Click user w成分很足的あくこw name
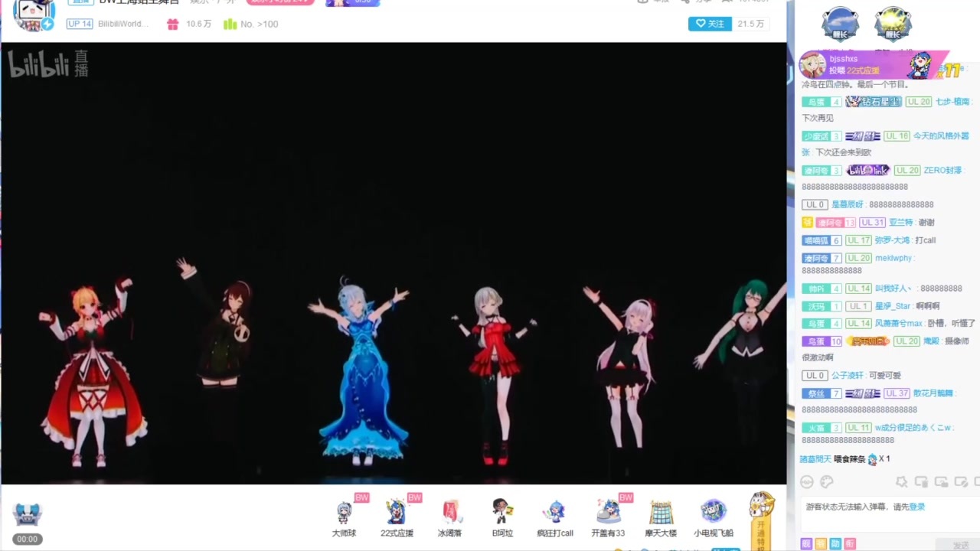The image size is (980, 551). click(913, 428)
